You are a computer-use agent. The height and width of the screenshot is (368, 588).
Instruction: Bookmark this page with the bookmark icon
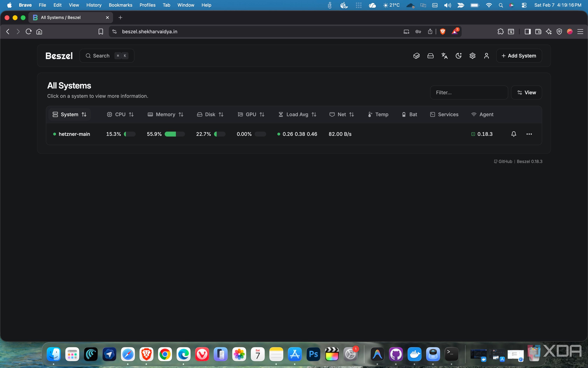click(101, 32)
